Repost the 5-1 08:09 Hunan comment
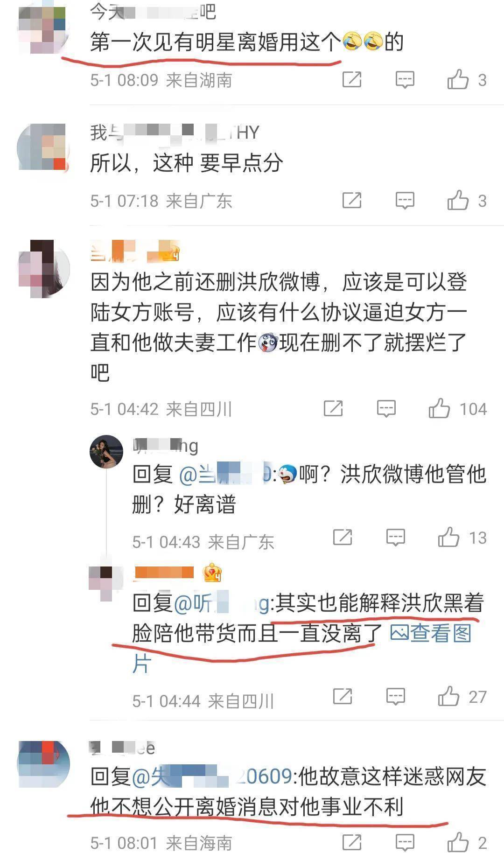This screenshot has height=853, width=504. 352,79
